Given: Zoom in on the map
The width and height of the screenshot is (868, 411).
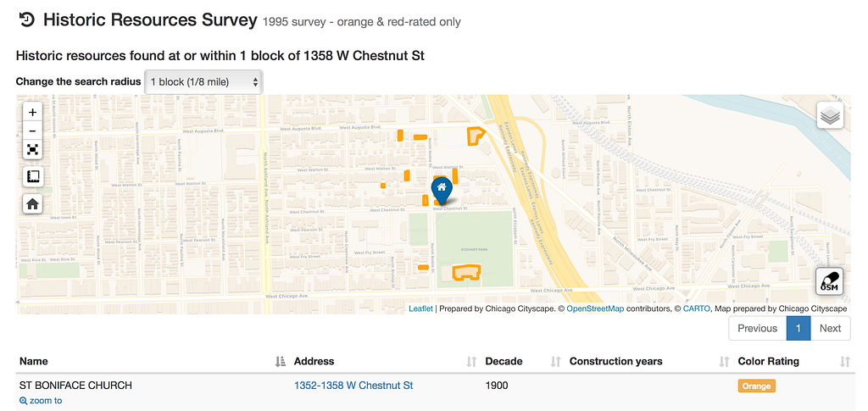Looking at the screenshot, I should [x=32, y=112].
